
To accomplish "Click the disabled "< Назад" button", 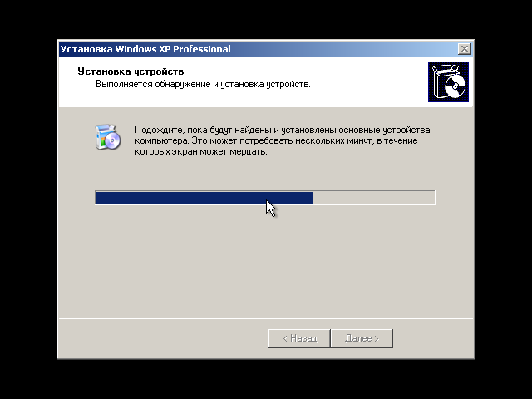I will [299, 338].
